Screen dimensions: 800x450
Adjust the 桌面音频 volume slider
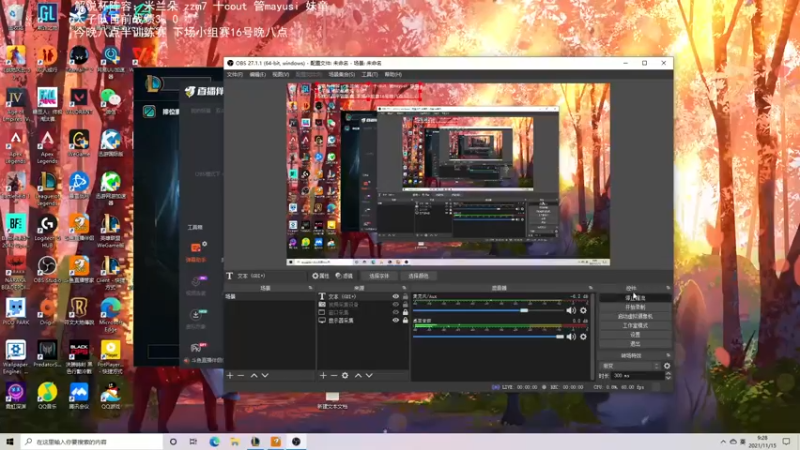pos(488,337)
